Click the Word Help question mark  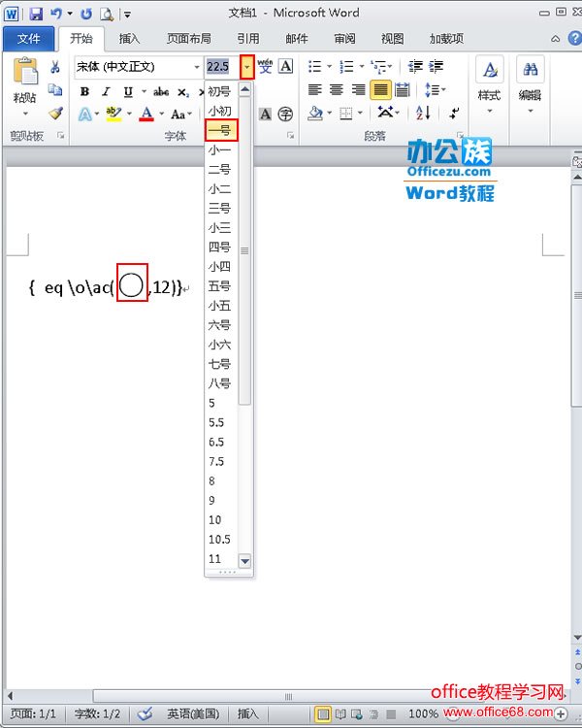pyautogui.click(x=574, y=39)
